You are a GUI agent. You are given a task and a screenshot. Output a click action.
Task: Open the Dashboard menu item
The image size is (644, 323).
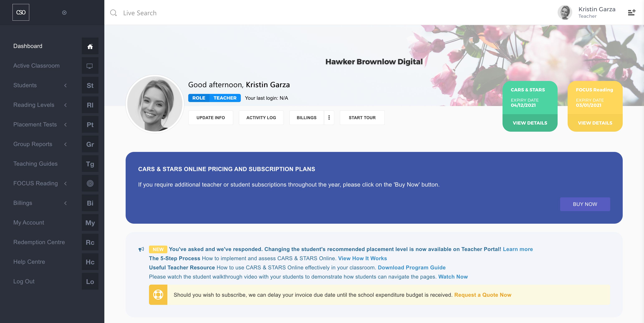(28, 46)
